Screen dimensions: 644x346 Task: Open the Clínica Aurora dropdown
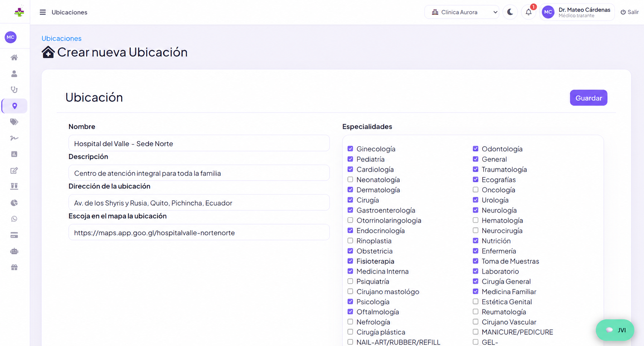click(462, 12)
